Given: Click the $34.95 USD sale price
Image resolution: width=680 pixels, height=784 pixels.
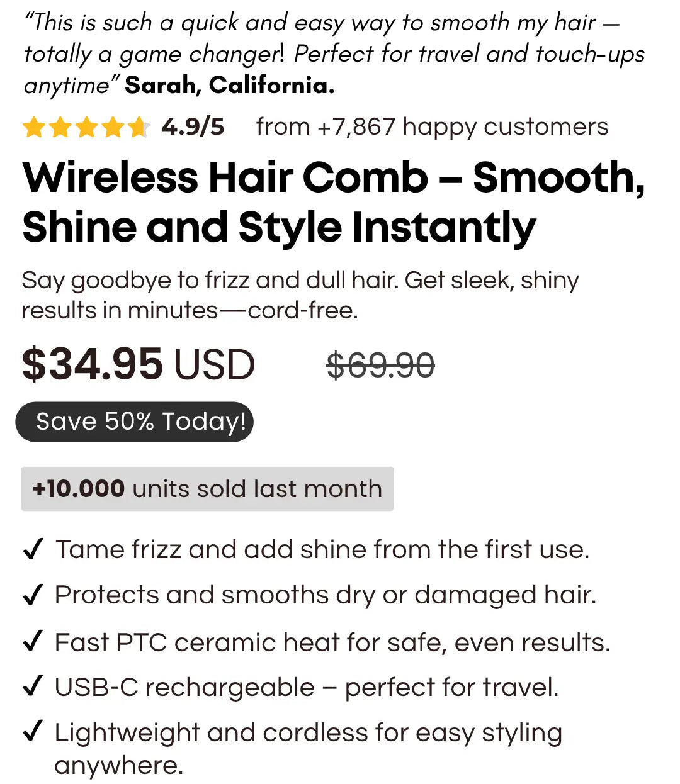Looking at the screenshot, I should pyautogui.click(x=139, y=364).
